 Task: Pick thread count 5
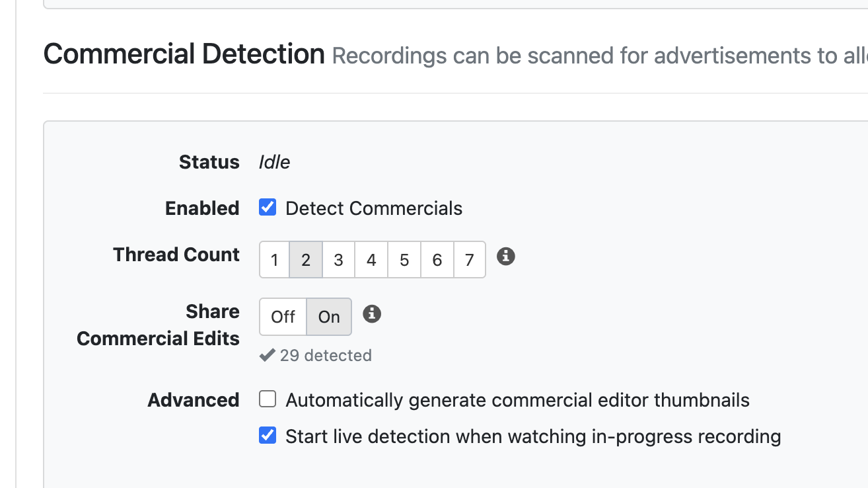coord(404,260)
